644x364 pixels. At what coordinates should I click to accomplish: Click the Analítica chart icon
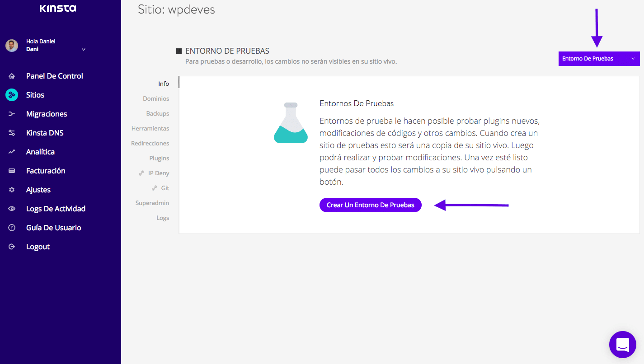click(12, 152)
